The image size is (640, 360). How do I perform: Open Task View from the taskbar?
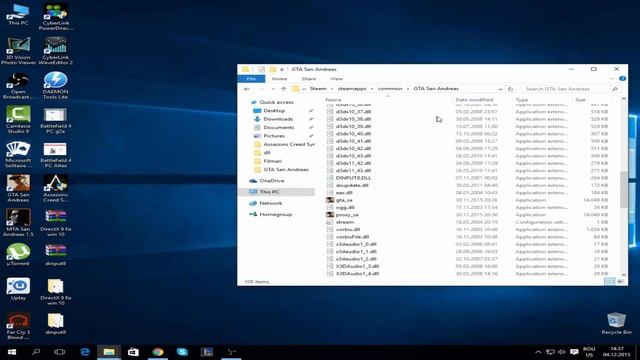(x=60, y=352)
